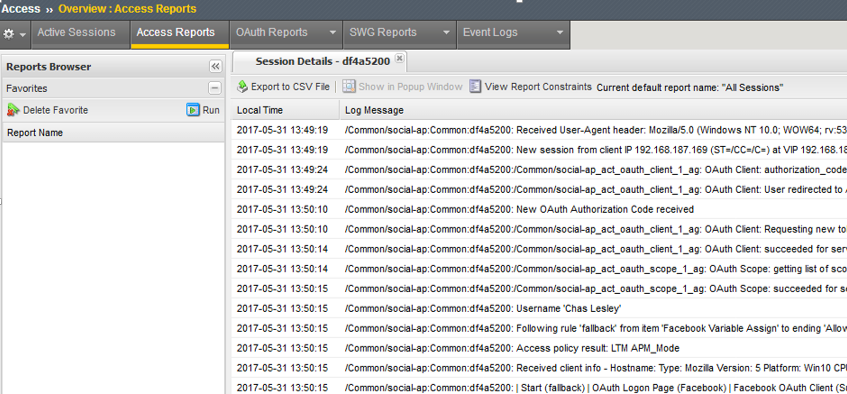Select 'New OAuth Authorization Code received' row

pyautogui.click(x=539, y=209)
